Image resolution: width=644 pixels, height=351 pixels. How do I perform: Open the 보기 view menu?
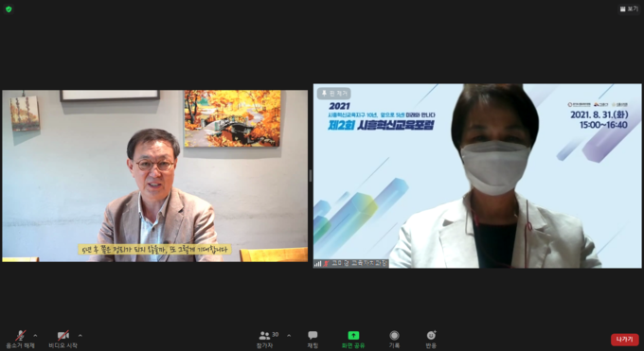tap(629, 9)
